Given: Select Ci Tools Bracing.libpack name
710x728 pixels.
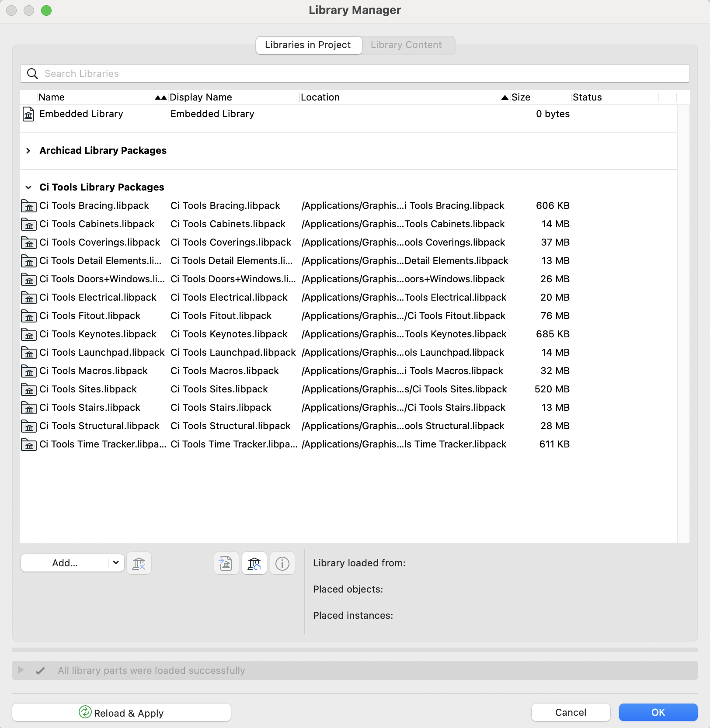Looking at the screenshot, I should click(x=94, y=206).
